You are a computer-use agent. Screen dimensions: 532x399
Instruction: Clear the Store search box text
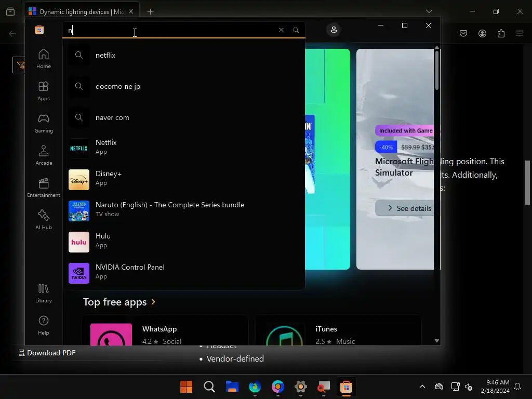coord(281,30)
